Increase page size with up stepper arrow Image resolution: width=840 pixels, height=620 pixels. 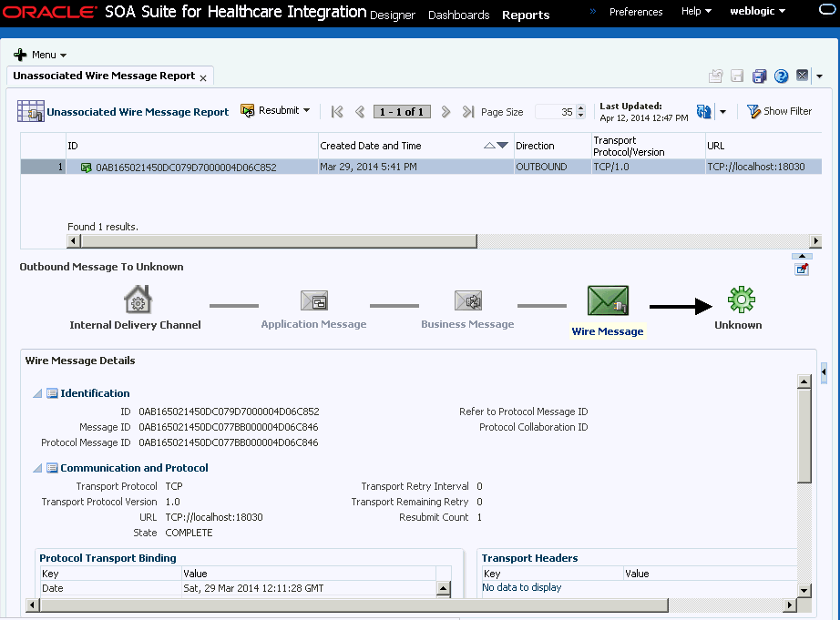click(x=580, y=108)
